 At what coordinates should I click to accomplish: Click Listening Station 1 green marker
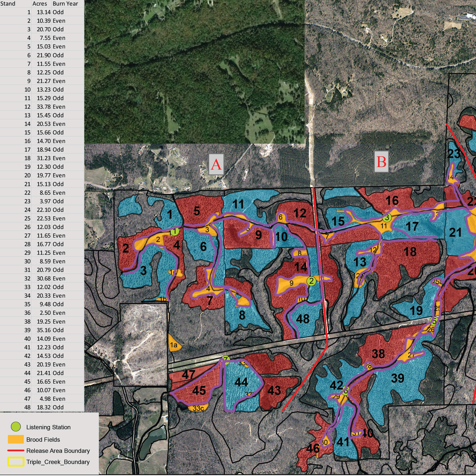coord(175,232)
